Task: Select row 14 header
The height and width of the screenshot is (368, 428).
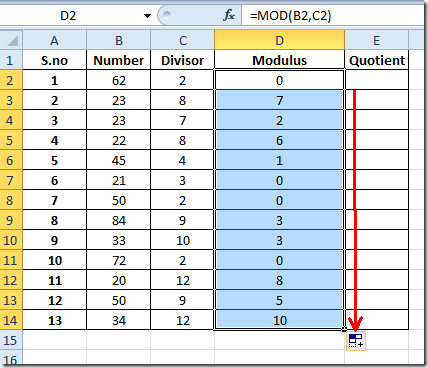Action: (11, 320)
